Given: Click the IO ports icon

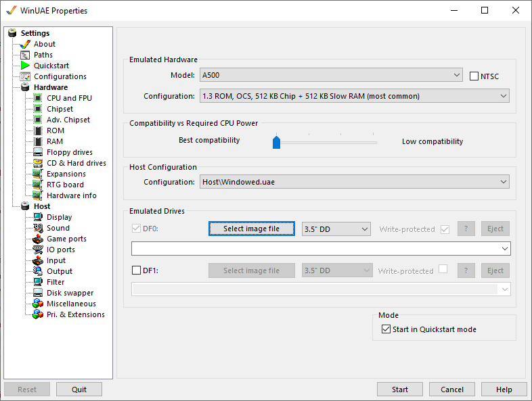Looking at the screenshot, I should click(x=38, y=250).
